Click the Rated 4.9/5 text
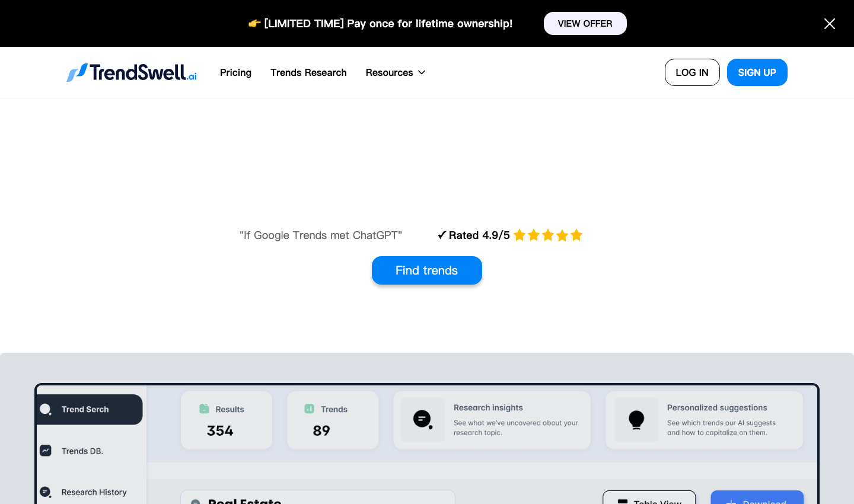 pyautogui.click(x=479, y=235)
